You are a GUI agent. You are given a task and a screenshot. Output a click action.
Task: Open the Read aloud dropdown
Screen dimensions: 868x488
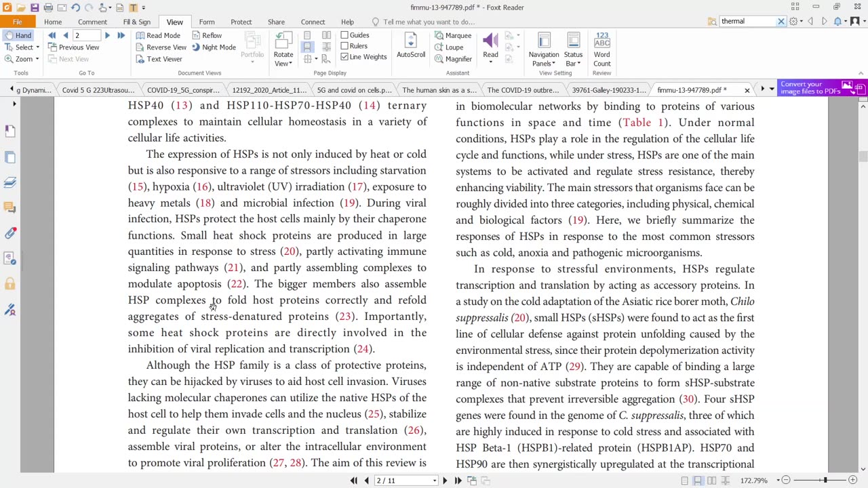coord(490,62)
